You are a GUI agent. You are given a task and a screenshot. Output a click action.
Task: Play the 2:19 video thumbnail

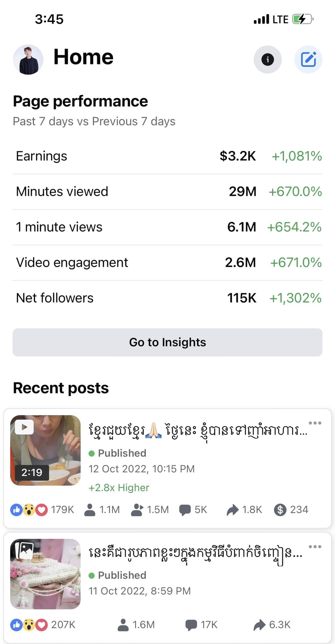tap(45, 450)
